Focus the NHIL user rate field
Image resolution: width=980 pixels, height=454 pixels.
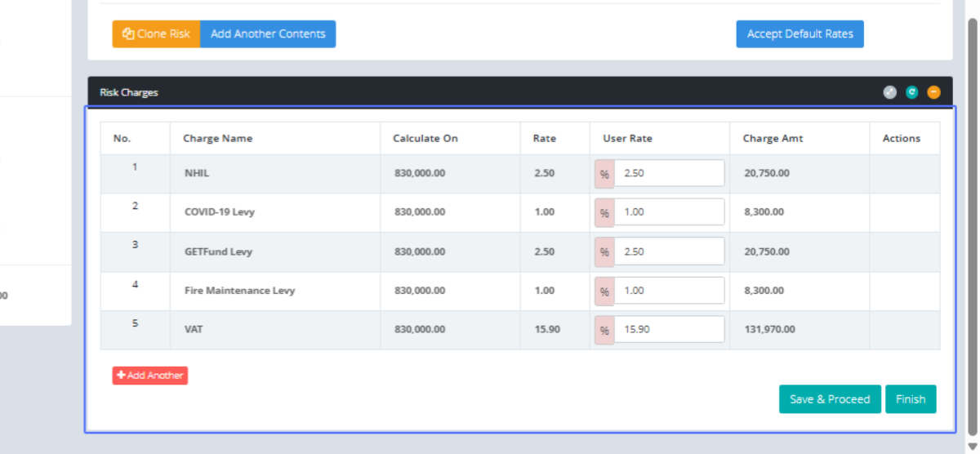[x=668, y=173]
